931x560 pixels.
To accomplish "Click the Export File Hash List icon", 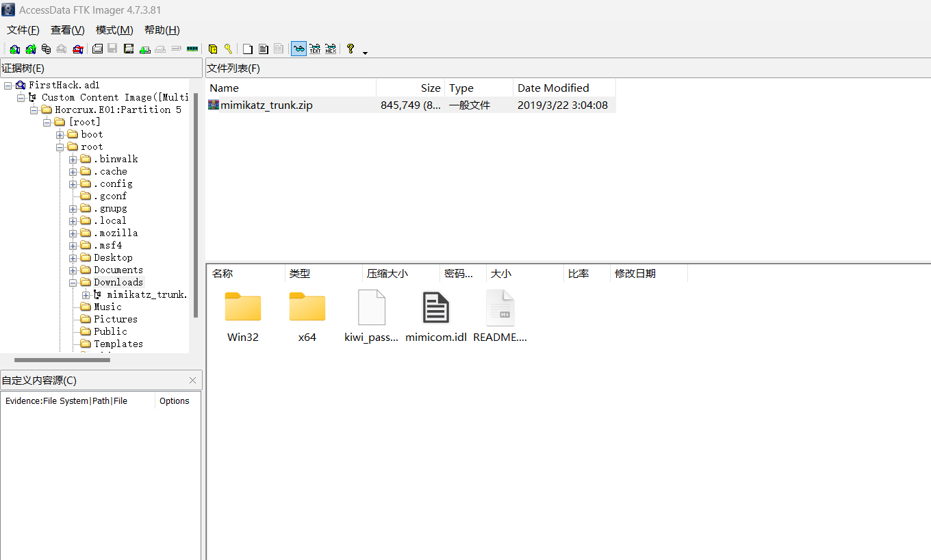I will click(264, 49).
